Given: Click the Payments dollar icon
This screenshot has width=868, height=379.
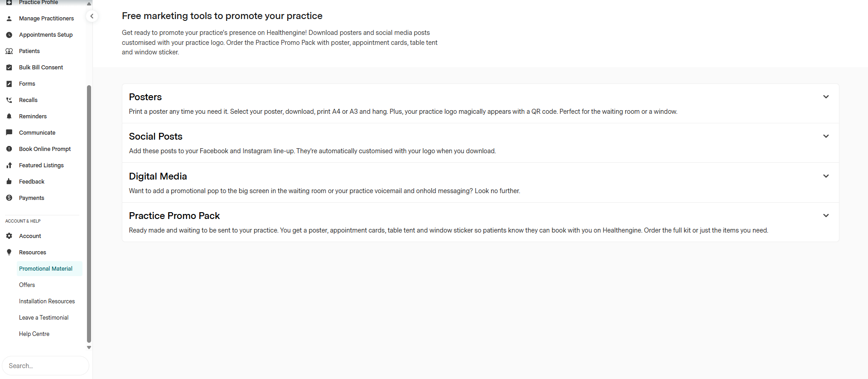Looking at the screenshot, I should (9, 198).
